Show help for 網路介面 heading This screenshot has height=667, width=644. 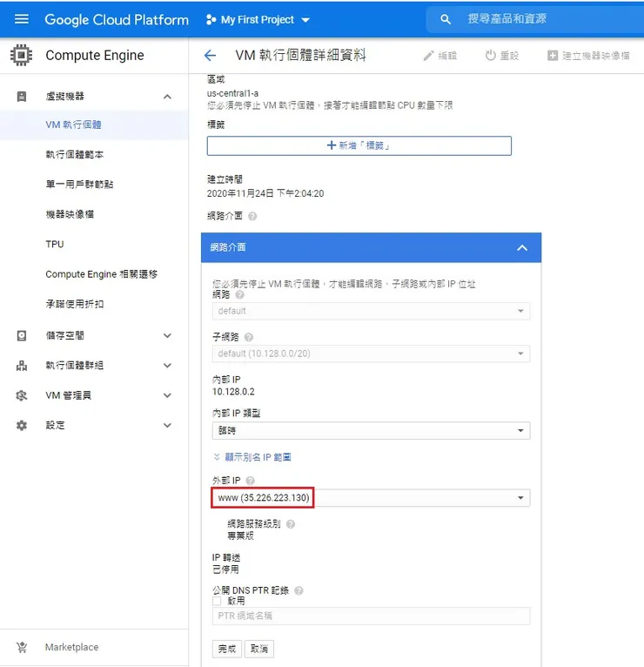252,216
